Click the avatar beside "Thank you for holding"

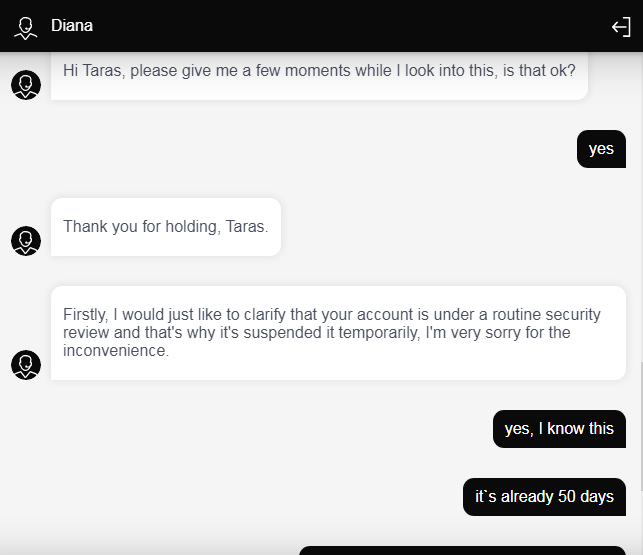[26, 241]
